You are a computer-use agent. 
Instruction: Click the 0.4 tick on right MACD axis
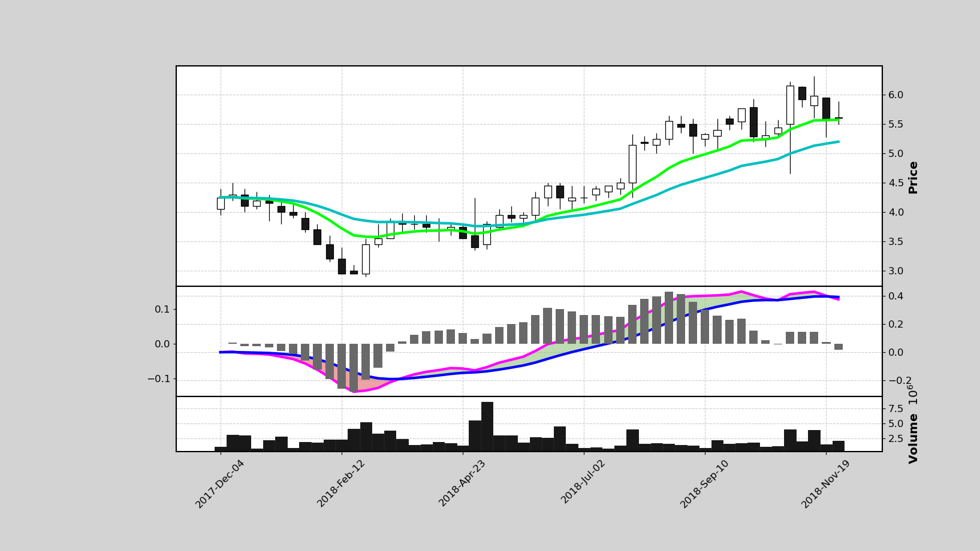[895, 296]
